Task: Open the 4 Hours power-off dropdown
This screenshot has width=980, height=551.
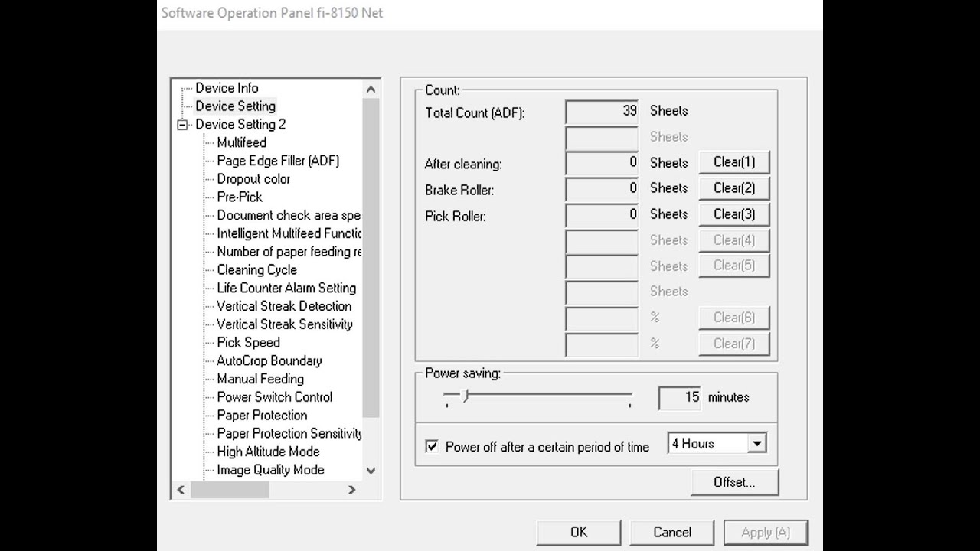Action: 757,444
